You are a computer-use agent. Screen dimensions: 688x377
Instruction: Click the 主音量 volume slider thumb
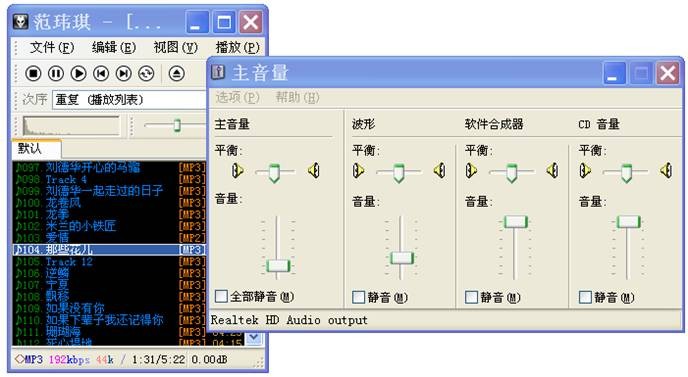(x=278, y=266)
